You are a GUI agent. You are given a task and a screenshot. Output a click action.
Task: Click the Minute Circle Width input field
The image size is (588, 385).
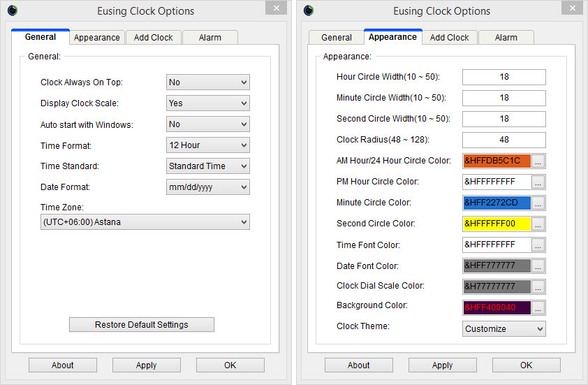pyautogui.click(x=504, y=98)
